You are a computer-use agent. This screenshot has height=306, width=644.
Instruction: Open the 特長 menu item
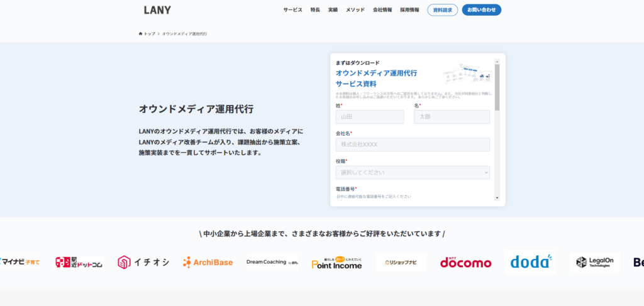coord(315,10)
